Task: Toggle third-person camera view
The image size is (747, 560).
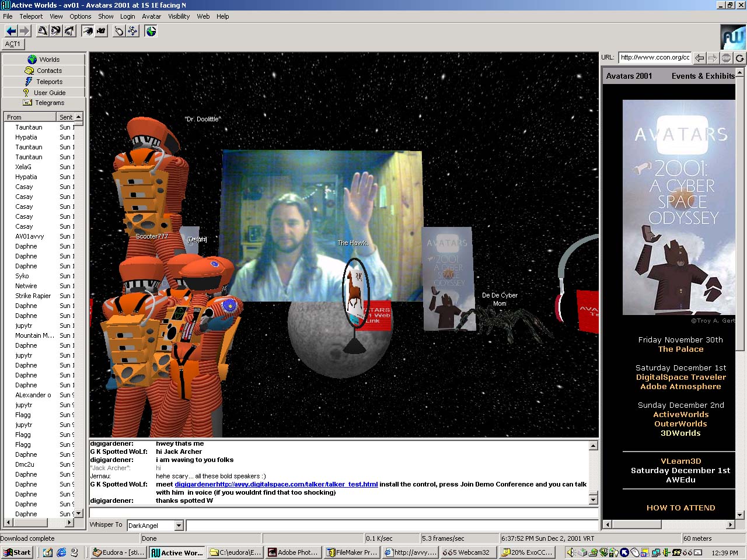Action: [x=101, y=31]
